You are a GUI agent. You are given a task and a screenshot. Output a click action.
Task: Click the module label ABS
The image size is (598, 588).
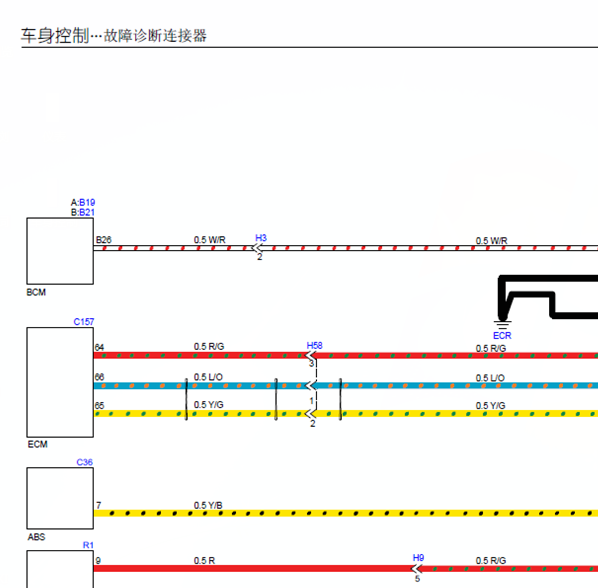(36, 537)
